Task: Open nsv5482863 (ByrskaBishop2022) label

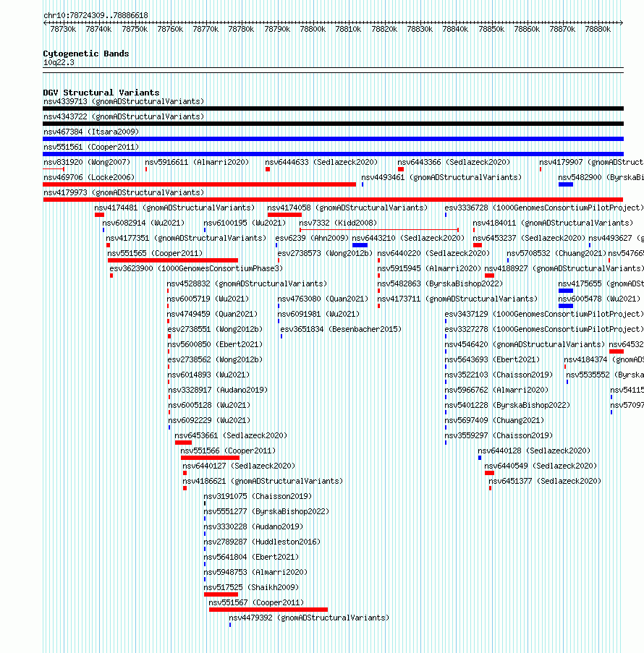Action: pyautogui.click(x=440, y=284)
